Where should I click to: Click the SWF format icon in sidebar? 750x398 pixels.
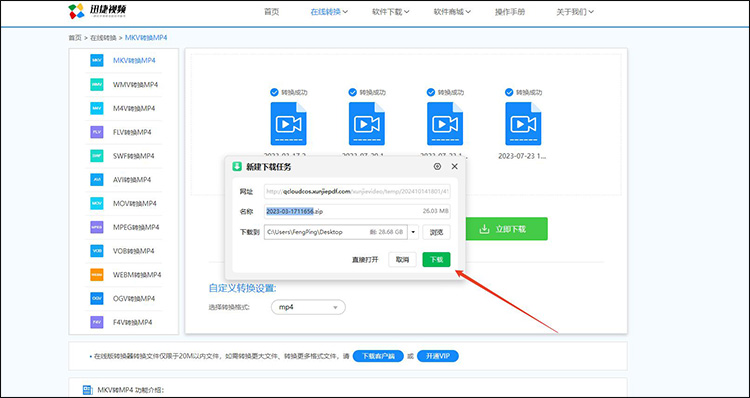tap(97, 156)
